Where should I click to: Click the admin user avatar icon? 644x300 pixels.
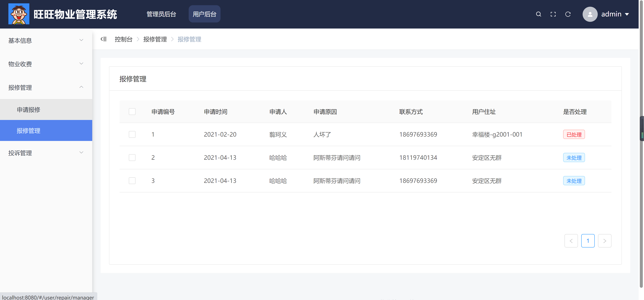pos(590,14)
